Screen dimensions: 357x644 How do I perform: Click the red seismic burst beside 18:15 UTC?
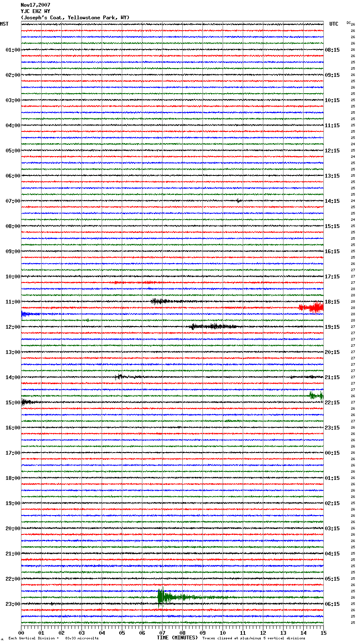click(x=311, y=308)
